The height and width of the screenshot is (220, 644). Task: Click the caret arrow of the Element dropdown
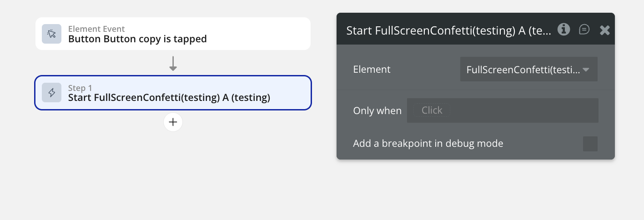click(586, 70)
